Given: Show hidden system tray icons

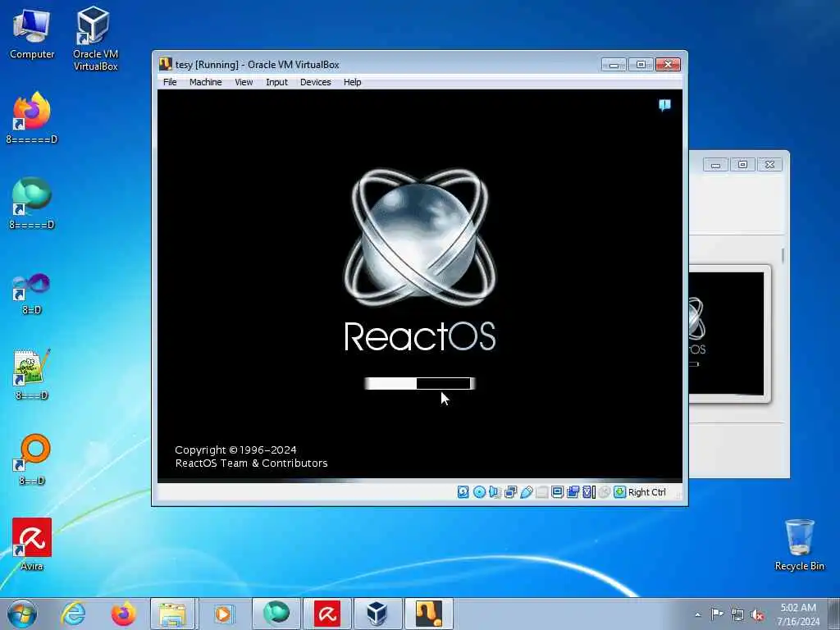Looking at the screenshot, I should click(697, 614).
